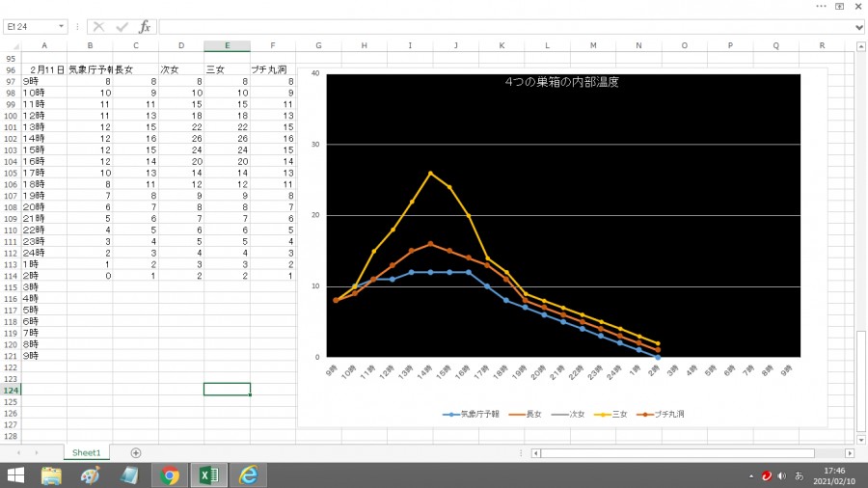Click the Cancel X icon in formula bar

(98, 27)
